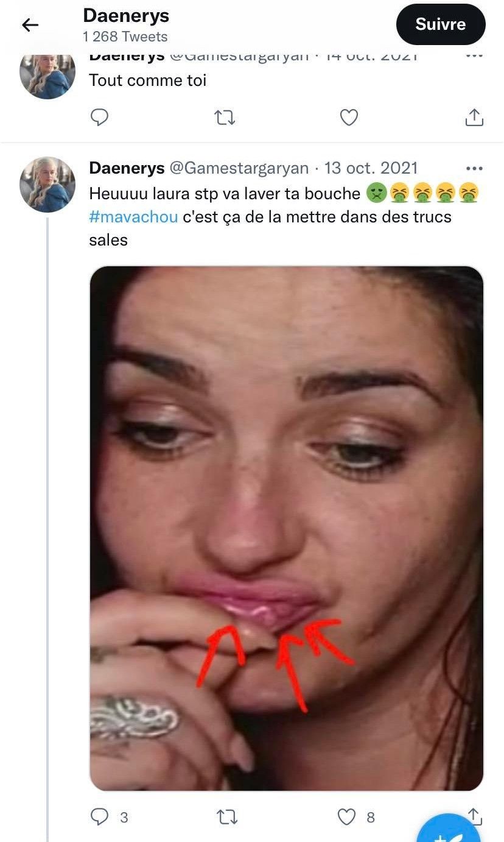
Task: Retweet the "Tout comme toi" tweet
Action: pyautogui.click(x=225, y=117)
